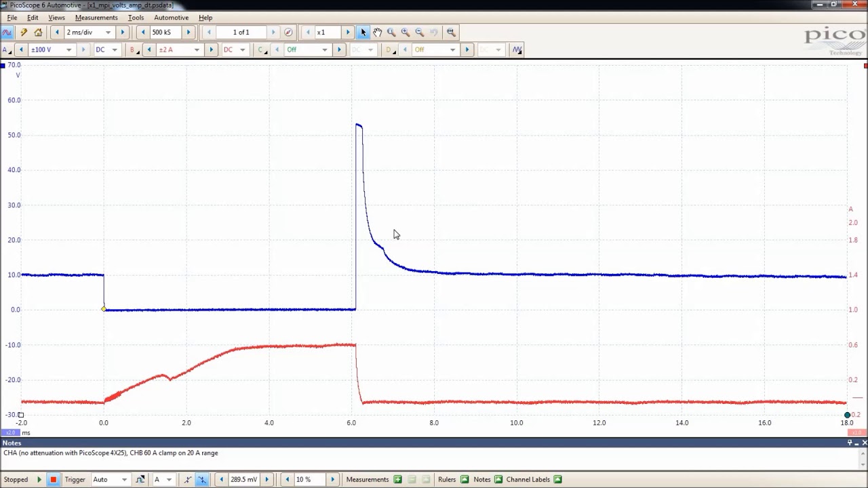Viewport: 868px width, 488px height.
Task: Select the rising edge trigger icon
Action: tap(188, 480)
